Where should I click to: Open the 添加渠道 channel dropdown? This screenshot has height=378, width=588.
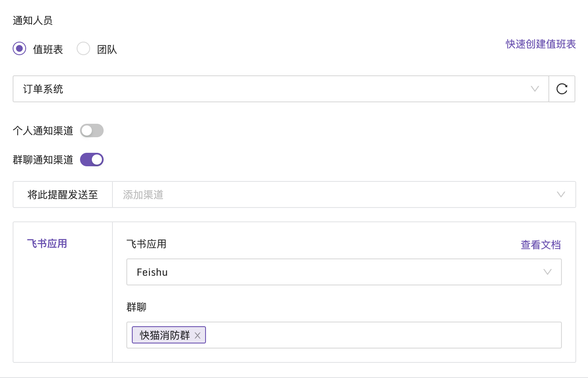pos(344,194)
